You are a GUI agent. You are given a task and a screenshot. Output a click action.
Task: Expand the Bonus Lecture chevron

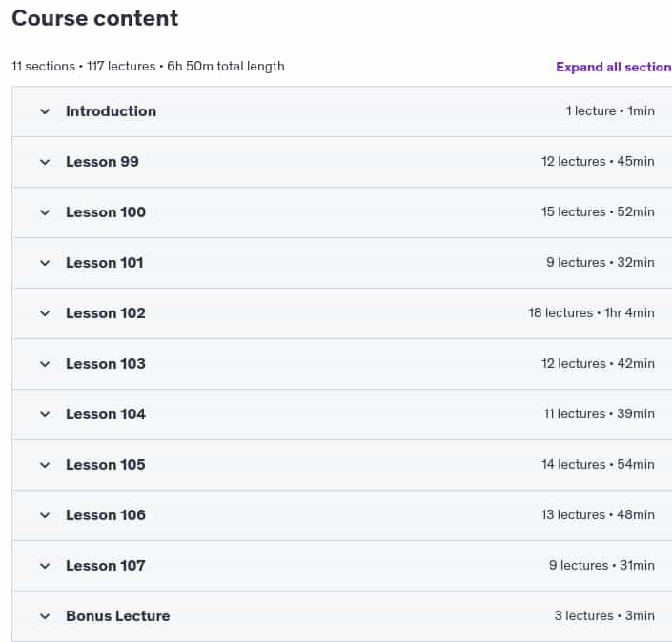pyautogui.click(x=45, y=616)
